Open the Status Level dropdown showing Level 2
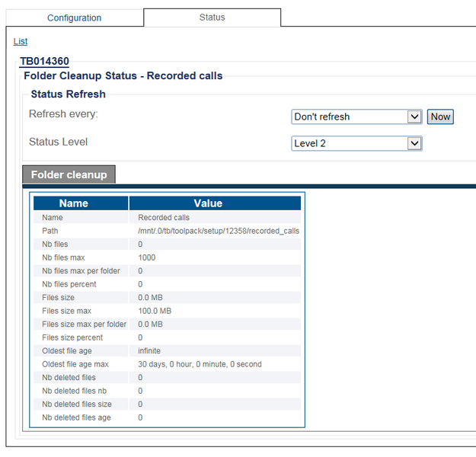The height and width of the screenshot is (457, 476). pyautogui.click(x=356, y=143)
